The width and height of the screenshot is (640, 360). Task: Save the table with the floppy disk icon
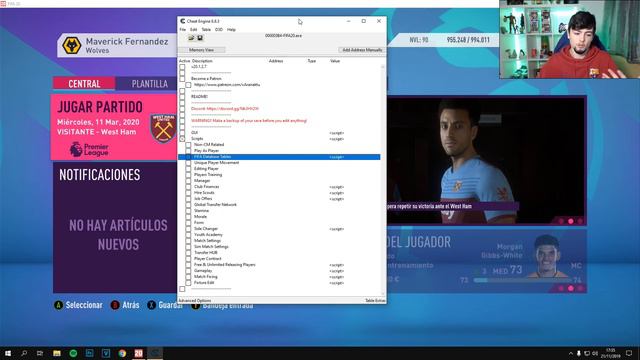click(x=200, y=38)
